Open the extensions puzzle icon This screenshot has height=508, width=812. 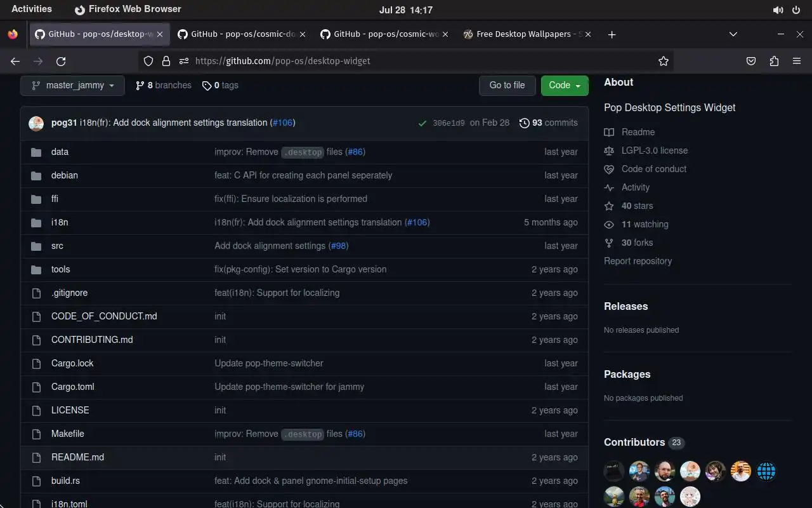(774, 61)
